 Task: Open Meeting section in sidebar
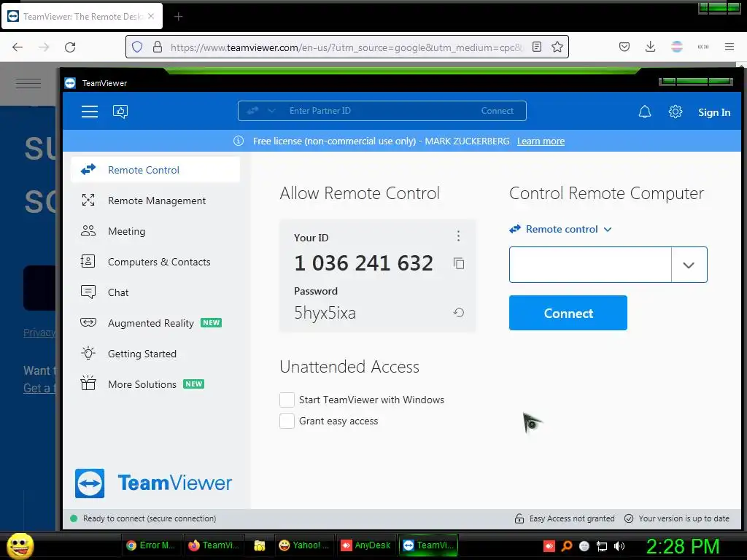(x=155, y=231)
